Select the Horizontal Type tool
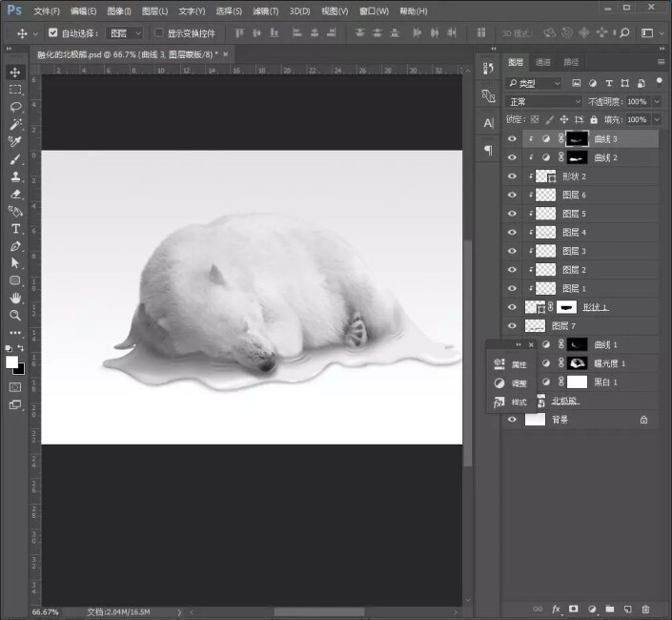The width and height of the screenshot is (672, 620). [15, 229]
